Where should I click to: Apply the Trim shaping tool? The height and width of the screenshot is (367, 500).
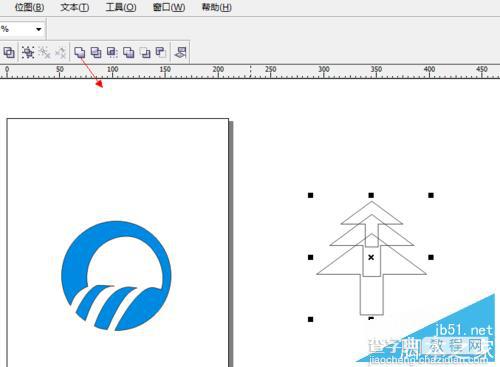point(96,52)
